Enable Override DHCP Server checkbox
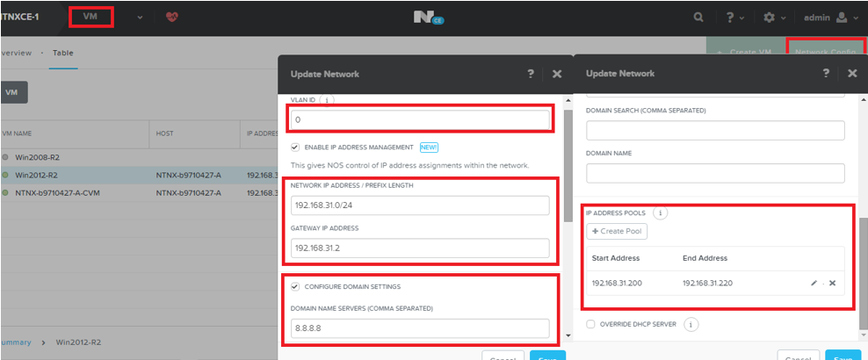The height and width of the screenshot is (360, 868). pyautogui.click(x=590, y=324)
